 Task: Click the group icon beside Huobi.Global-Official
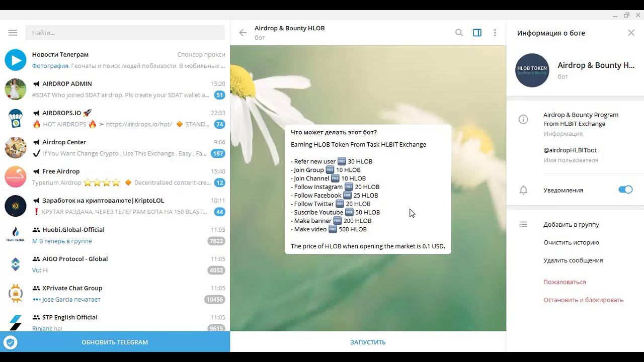36,230
